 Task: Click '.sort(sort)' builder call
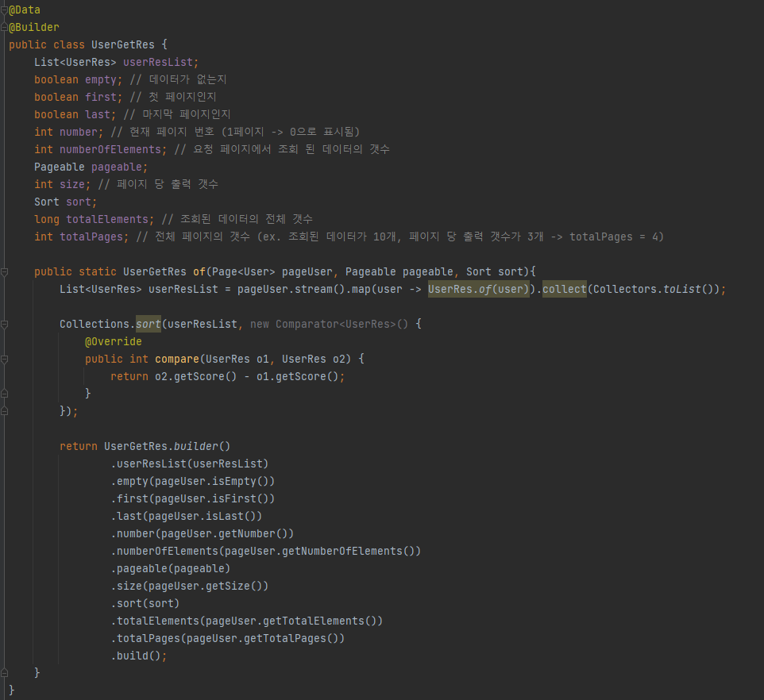point(145,604)
